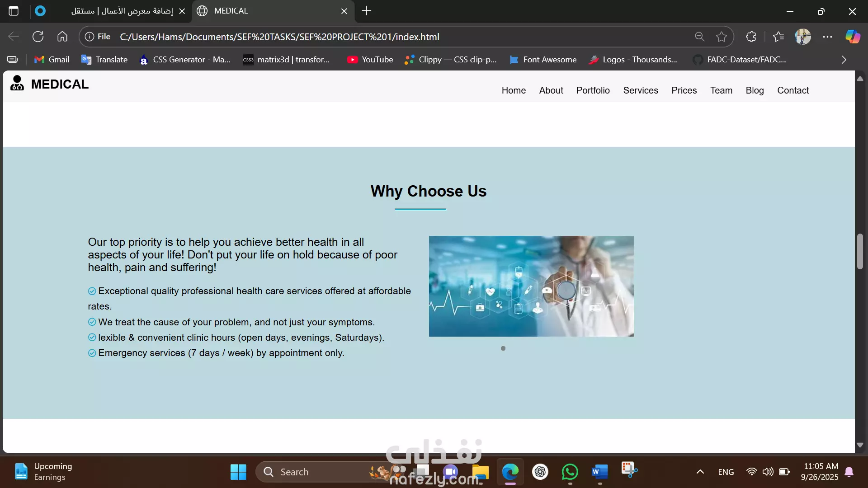
Task: Switch to the مستقل portfolio tab
Action: (x=122, y=11)
